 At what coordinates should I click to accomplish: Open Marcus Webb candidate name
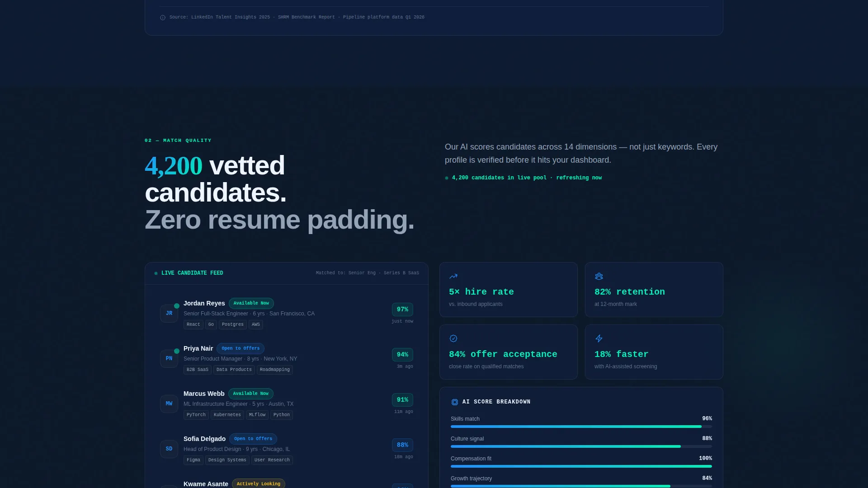pos(204,394)
